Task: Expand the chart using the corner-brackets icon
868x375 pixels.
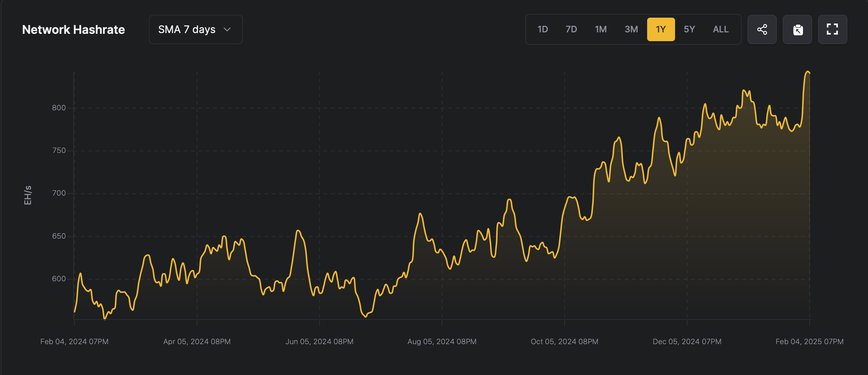Action: coord(832,29)
